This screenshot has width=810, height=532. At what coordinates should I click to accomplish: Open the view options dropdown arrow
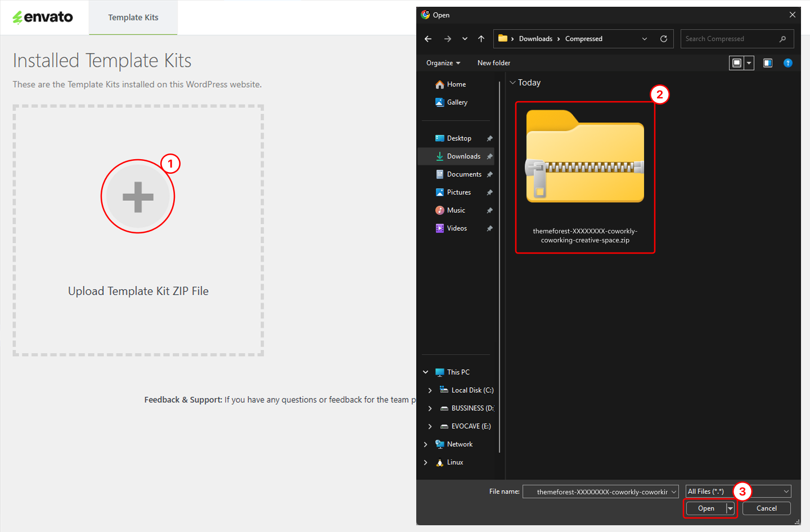tap(749, 63)
